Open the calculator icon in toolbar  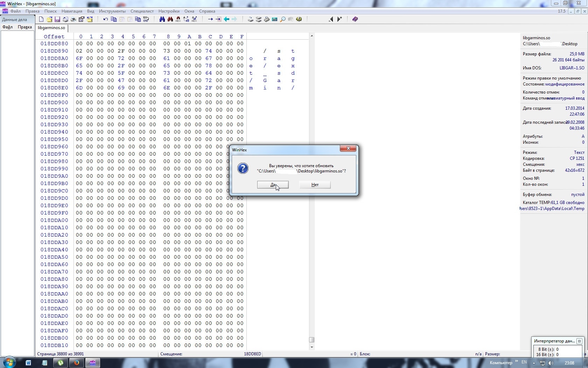click(x=275, y=19)
